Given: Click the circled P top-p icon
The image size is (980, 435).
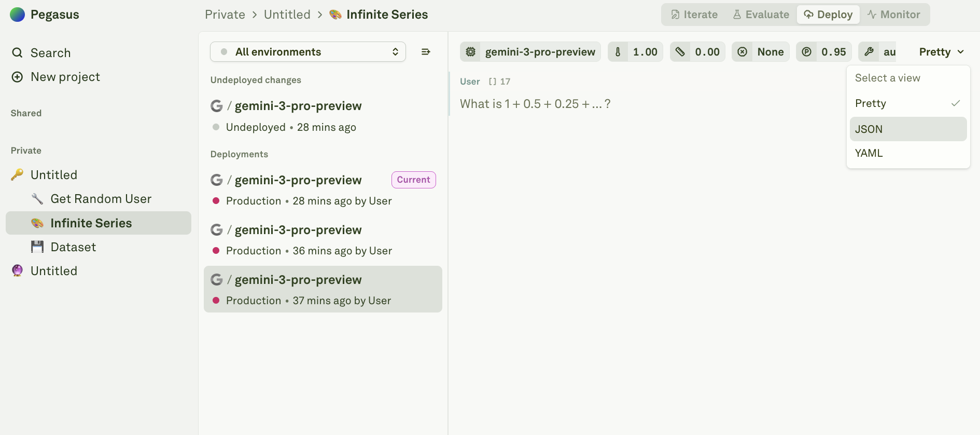Looking at the screenshot, I should click(x=806, y=52).
